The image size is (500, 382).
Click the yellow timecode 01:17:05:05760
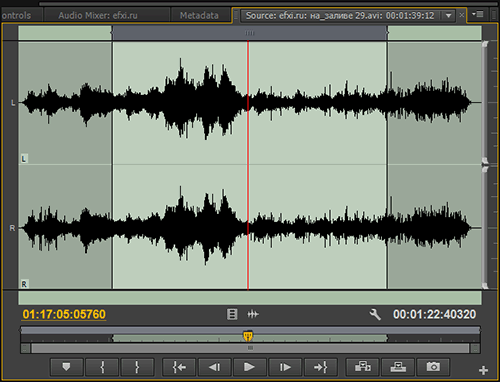pos(64,314)
